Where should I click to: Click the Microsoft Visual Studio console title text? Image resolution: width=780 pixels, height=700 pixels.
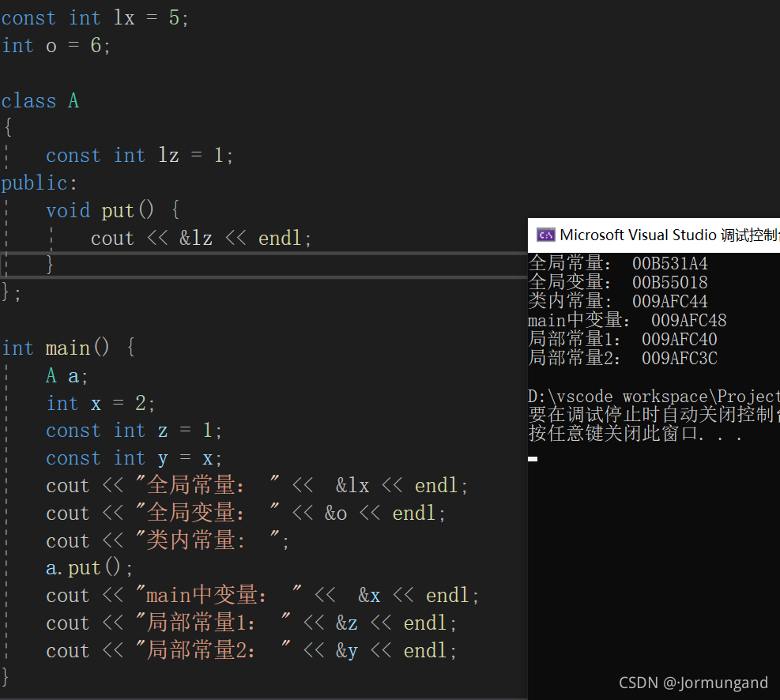pos(669,235)
